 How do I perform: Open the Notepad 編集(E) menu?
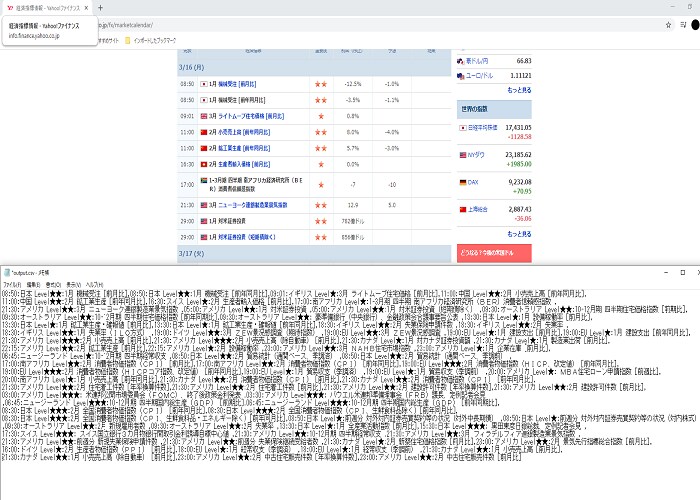coord(33,284)
